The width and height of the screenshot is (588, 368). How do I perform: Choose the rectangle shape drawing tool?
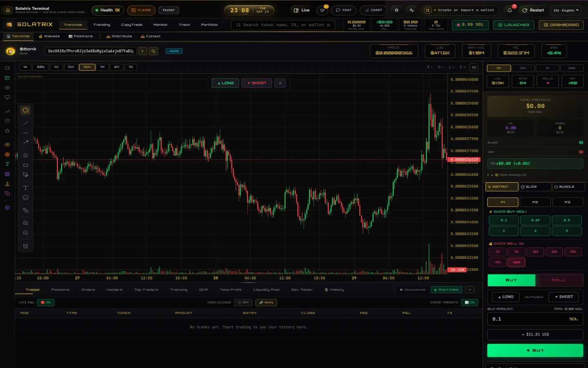(x=25, y=165)
